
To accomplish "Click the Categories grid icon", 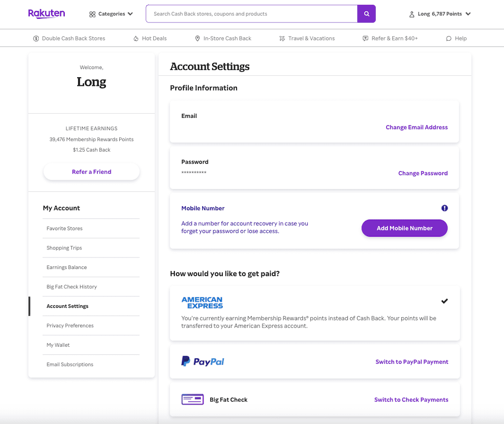I will [x=92, y=14].
